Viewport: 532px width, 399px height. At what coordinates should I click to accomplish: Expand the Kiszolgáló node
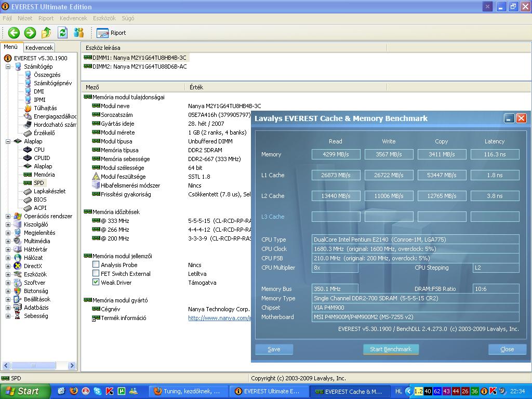pyautogui.click(x=8, y=224)
